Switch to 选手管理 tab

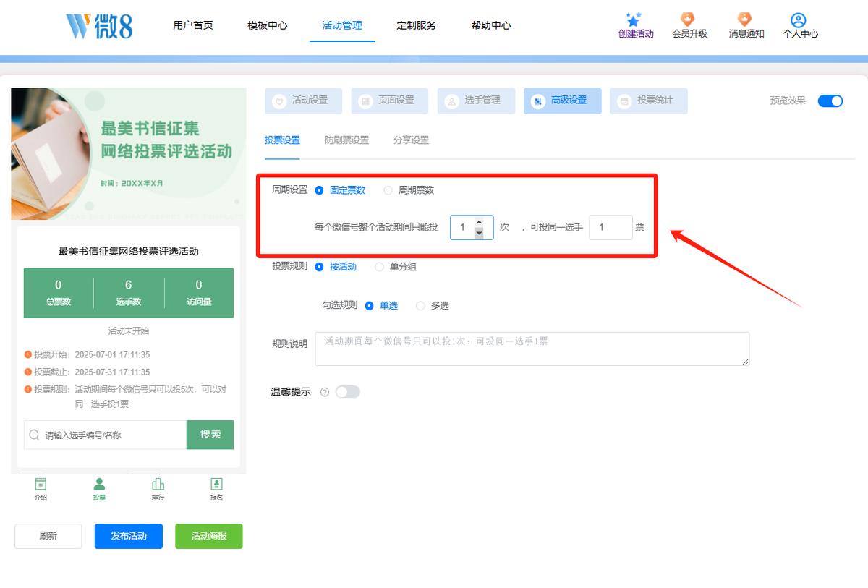click(x=475, y=101)
